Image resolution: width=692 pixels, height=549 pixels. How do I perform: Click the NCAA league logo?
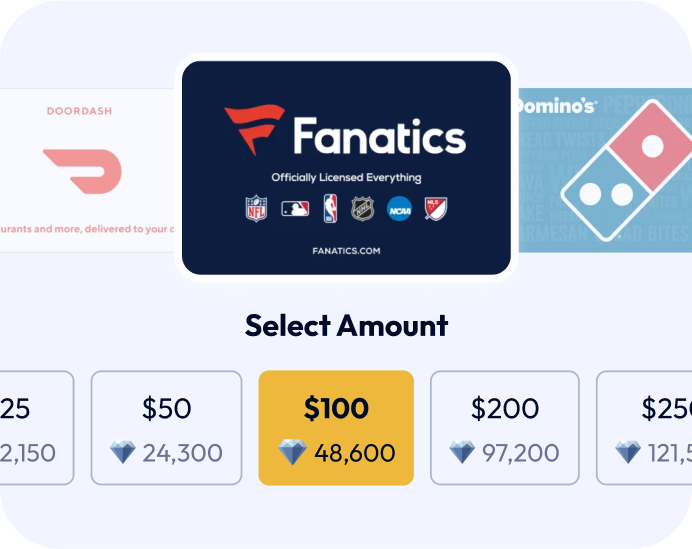coord(399,208)
